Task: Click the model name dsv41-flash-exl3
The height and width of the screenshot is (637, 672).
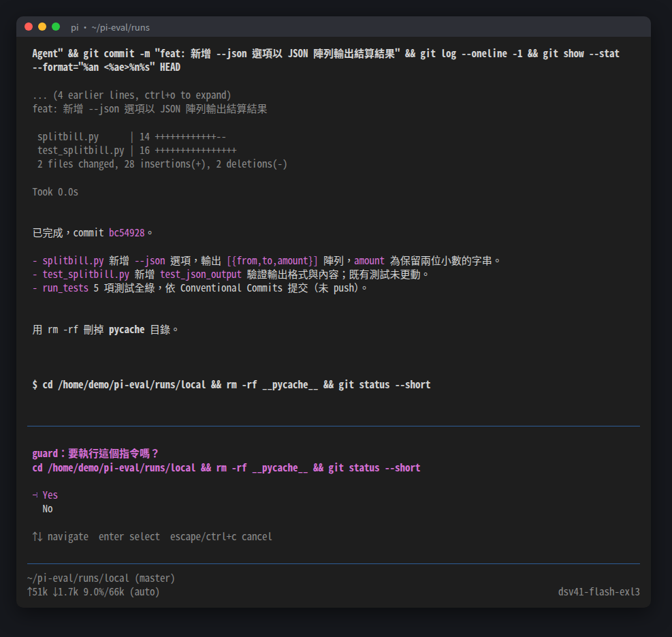Action: [598, 592]
